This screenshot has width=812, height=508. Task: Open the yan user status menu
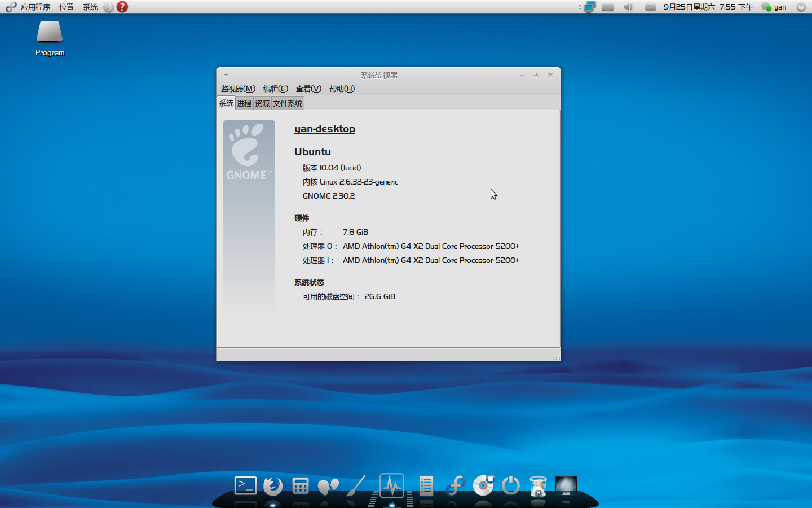774,7
